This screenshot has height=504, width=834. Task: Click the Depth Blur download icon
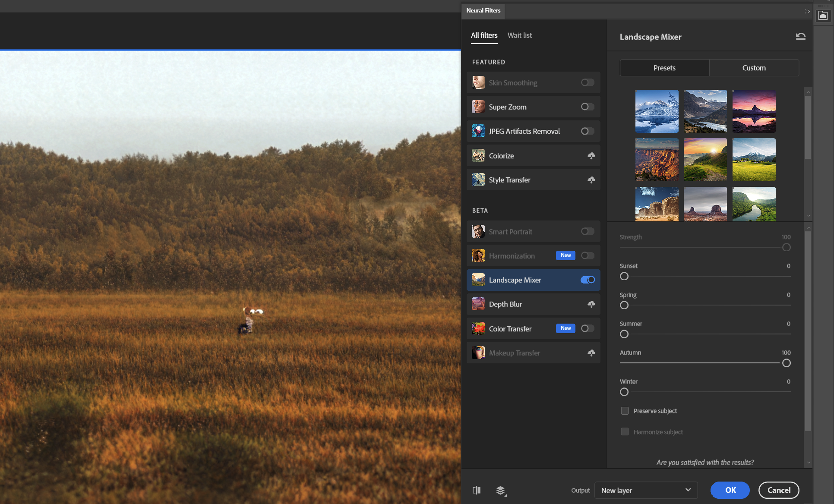point(590,304)
